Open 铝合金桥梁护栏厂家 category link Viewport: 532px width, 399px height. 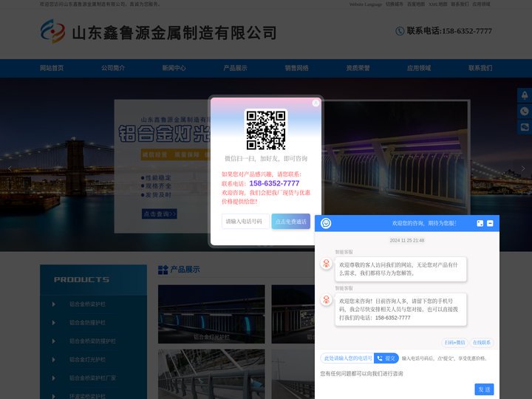(x=92, y=378)
